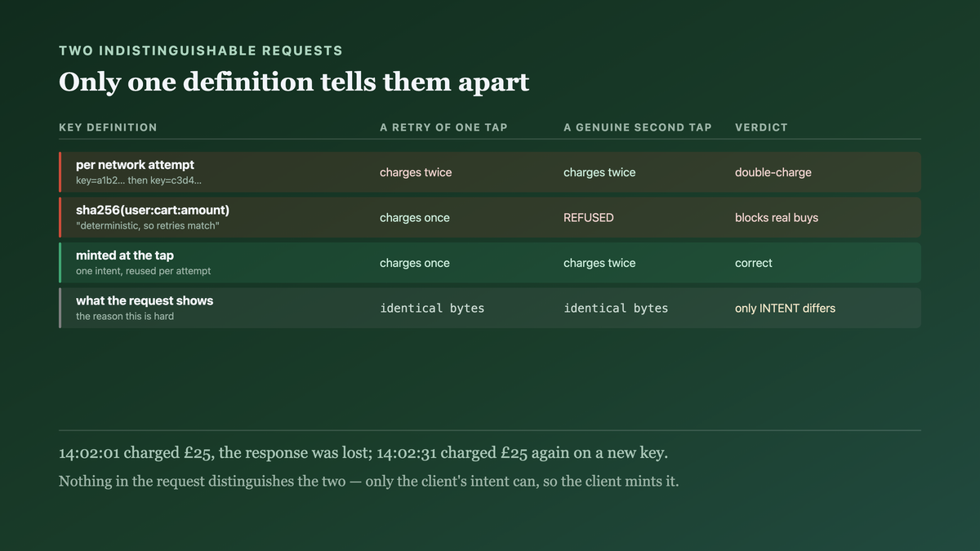Select the 'what the request shows' row label
Image resolution: width=980 pixels, height=551 pixels.
click(145, 301)
